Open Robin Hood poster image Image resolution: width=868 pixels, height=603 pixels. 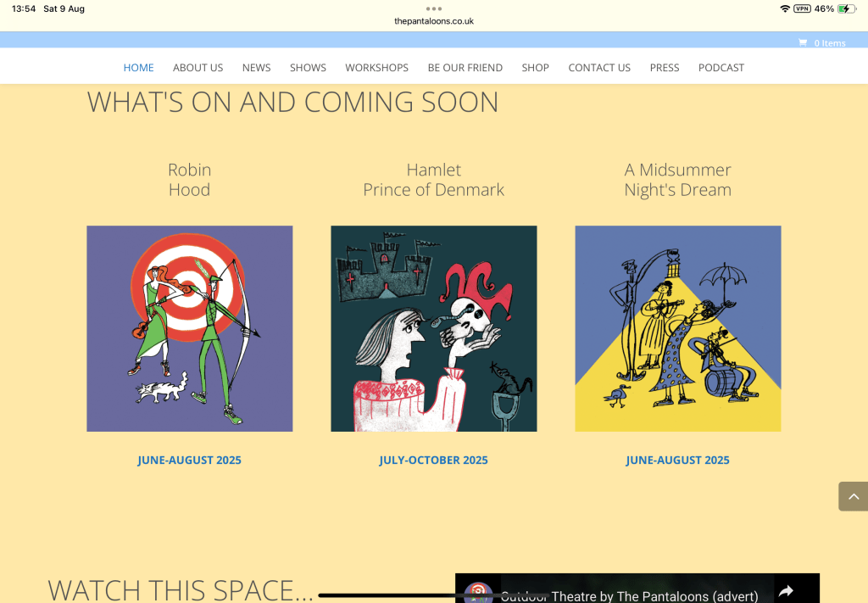pos(190,328)
